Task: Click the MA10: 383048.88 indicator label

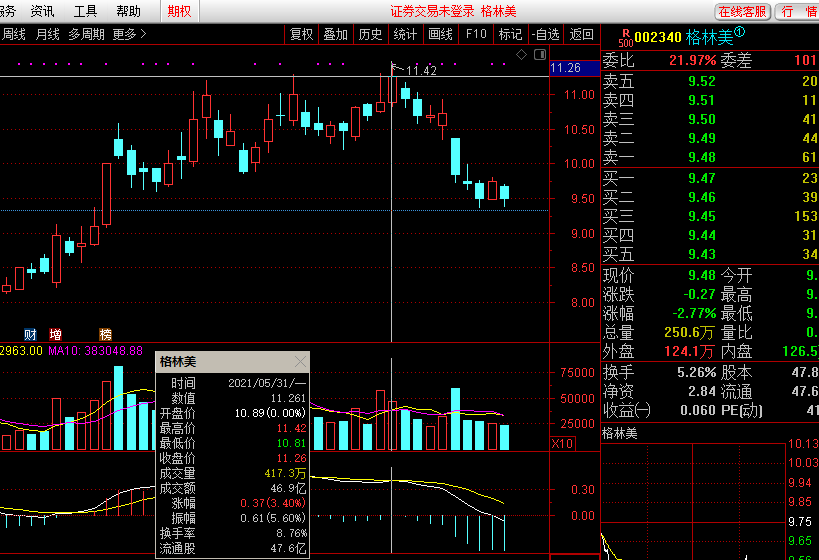Action: [95, 351]
